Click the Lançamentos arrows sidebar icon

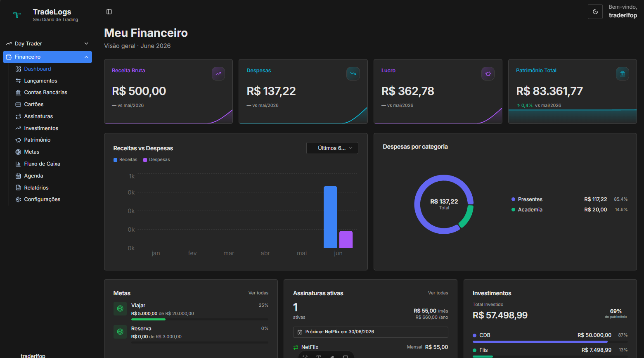pos(18,81)
